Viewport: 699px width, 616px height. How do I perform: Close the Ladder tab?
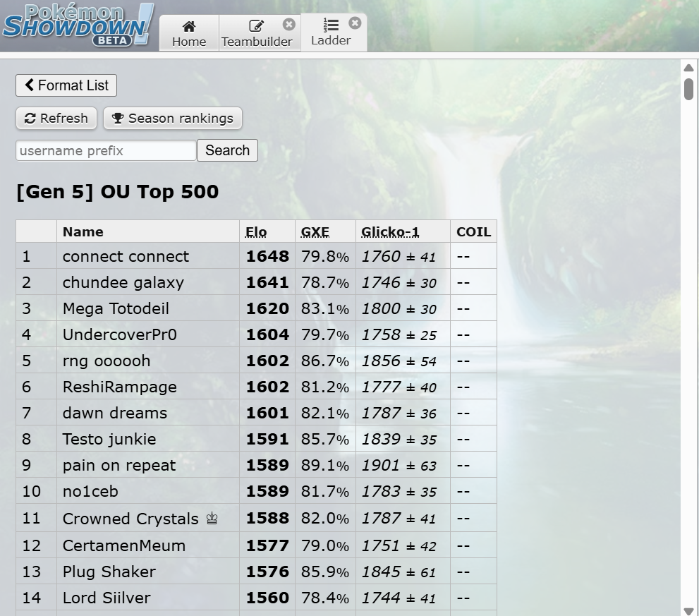(355, 23)
